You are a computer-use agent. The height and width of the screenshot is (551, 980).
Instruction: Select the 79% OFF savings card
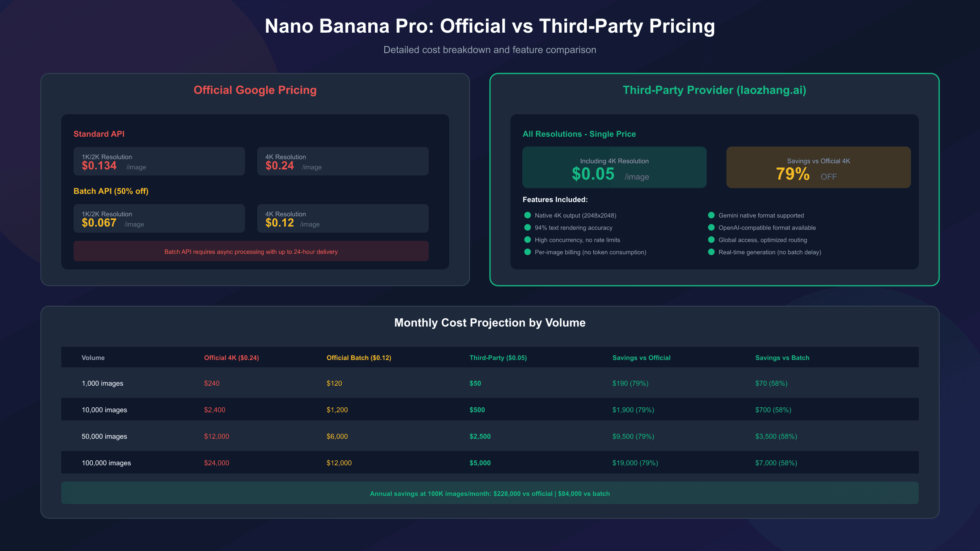818,167
